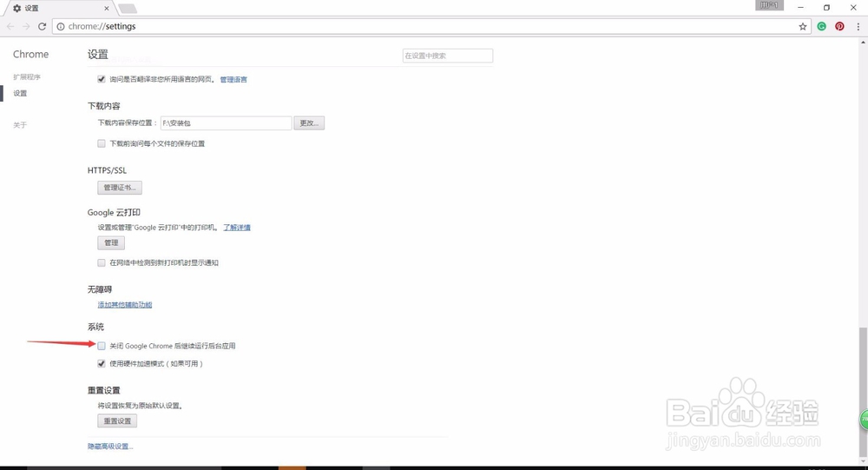Click 更改 to change download location

pos(309,123)
